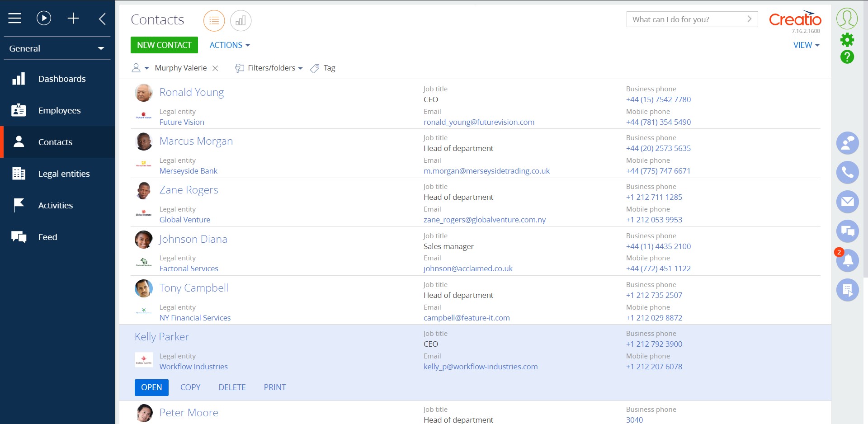Open the green help question icon
The width and height of the screenshot is (868, 424).
(847, 57)
